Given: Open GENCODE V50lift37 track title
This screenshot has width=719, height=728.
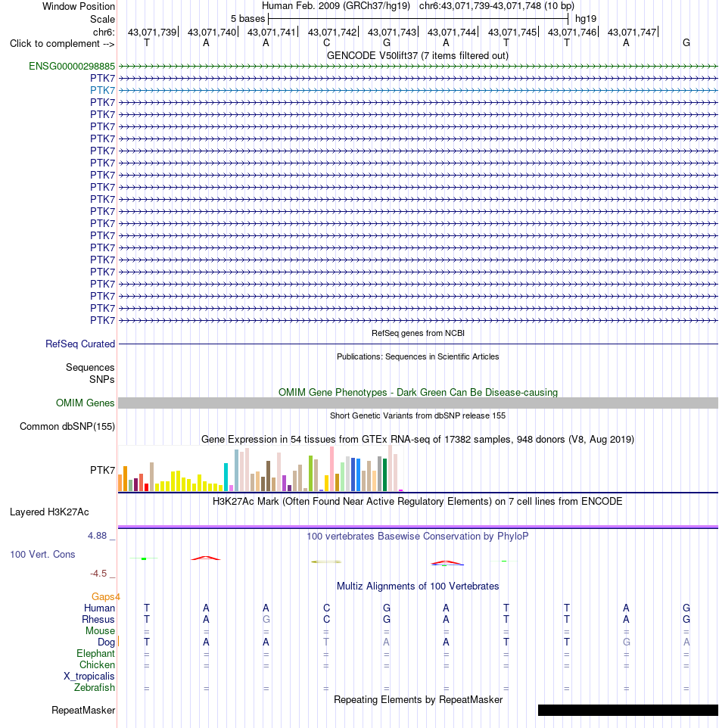Looking at the screenshot, I should coord(418,55).
